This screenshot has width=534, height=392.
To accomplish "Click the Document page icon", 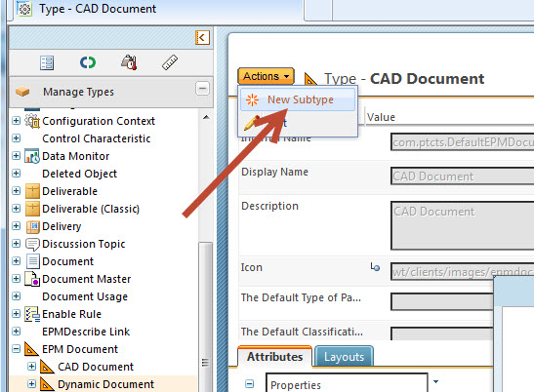I will (33, 261).
